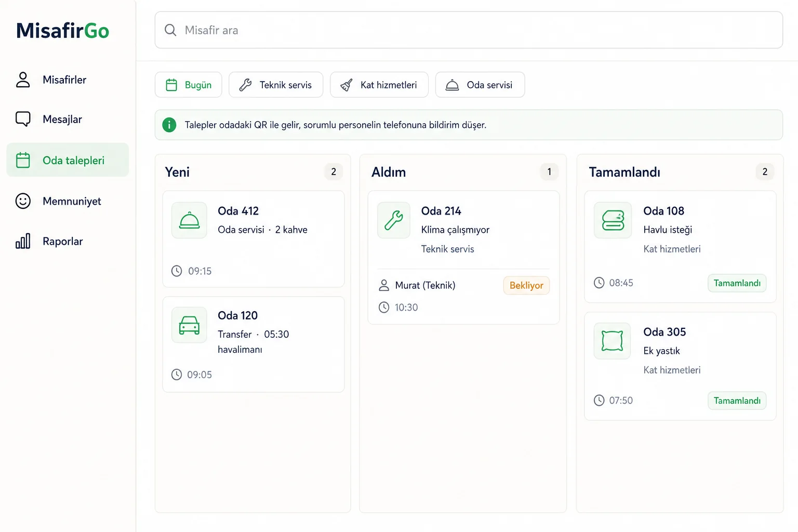
Task: Open Raporlar sidebar entry
Action: point(68,241)
